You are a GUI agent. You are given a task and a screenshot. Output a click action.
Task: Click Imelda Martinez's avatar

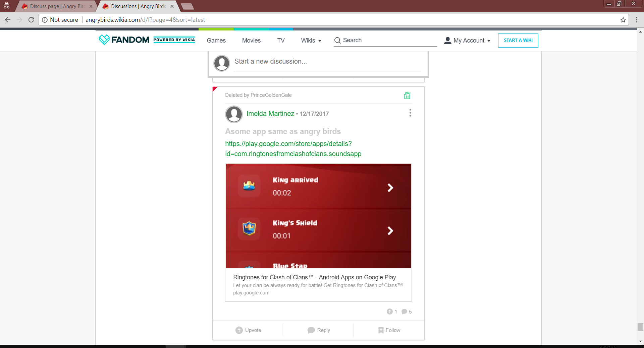pyautogui.click(x=234, y=114)
